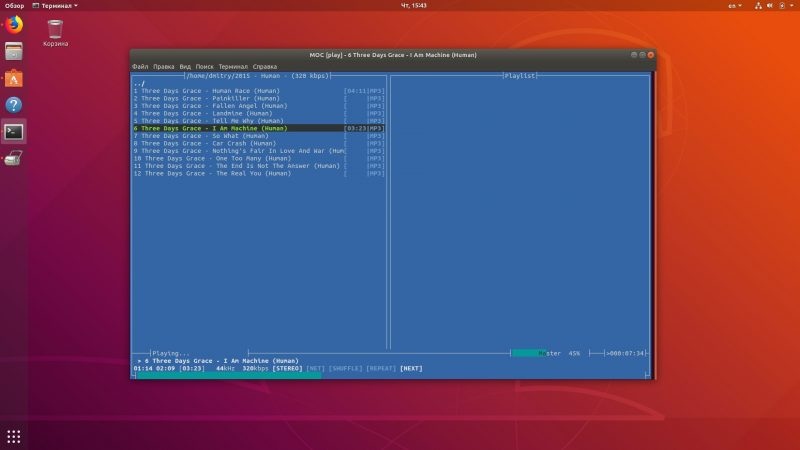800x450 pixels.
Task: Open Ubuntu Software from the dock
Action: coord(14,79)
